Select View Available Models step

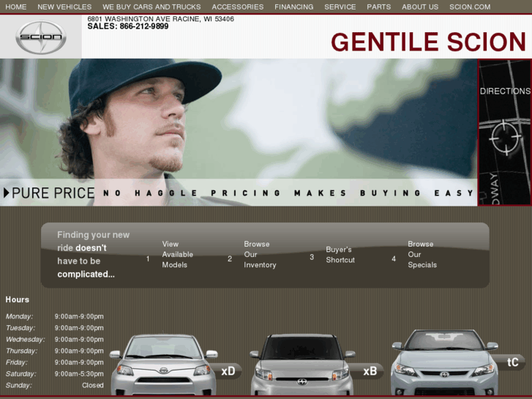coord(177,254)
